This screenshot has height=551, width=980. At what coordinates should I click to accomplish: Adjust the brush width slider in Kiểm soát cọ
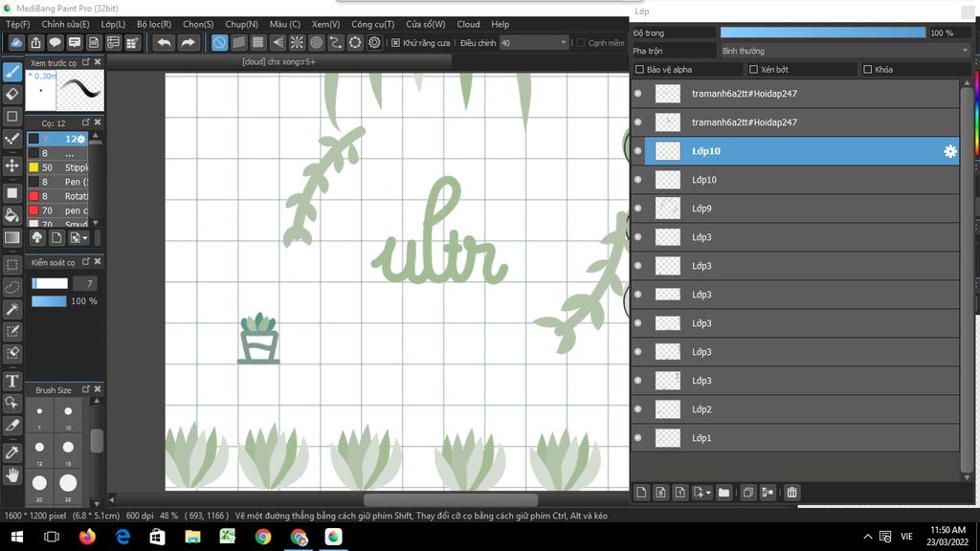[x=50, y=283]
